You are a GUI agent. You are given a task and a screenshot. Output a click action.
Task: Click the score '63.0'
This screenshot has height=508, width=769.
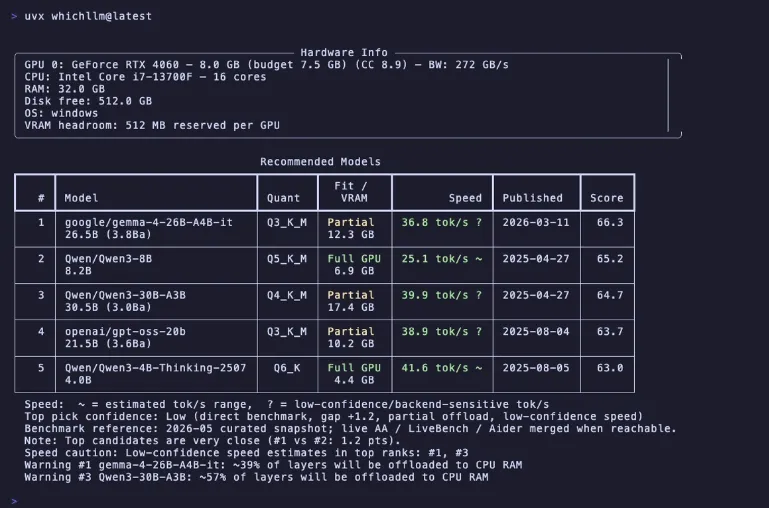610,368
